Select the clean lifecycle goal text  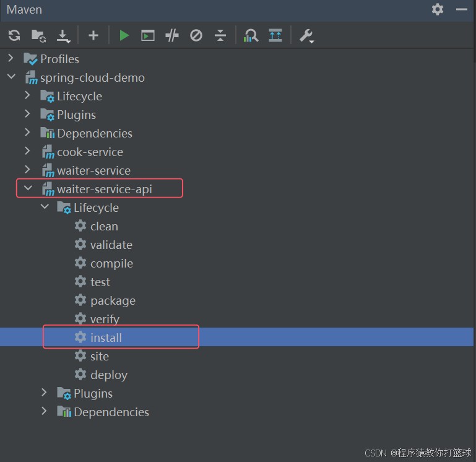point(104,226)
